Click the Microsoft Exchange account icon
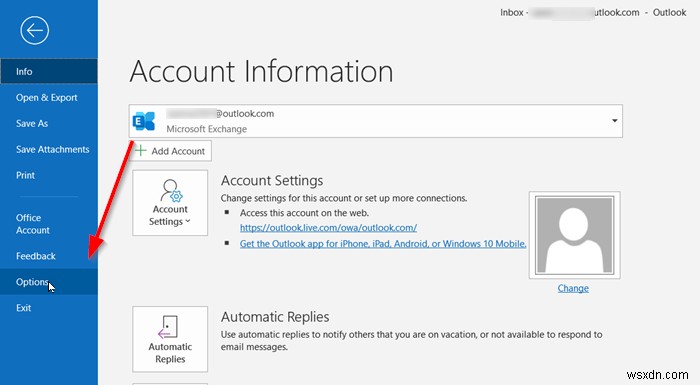This screenshot has height=385, width=700. point(144,121)
